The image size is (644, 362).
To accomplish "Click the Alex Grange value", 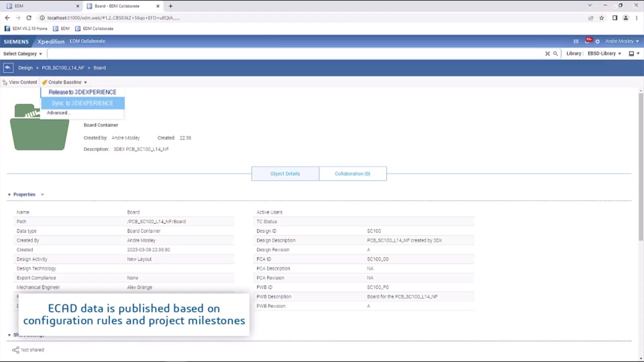I will pyautogui.click(x=140, y=288).
